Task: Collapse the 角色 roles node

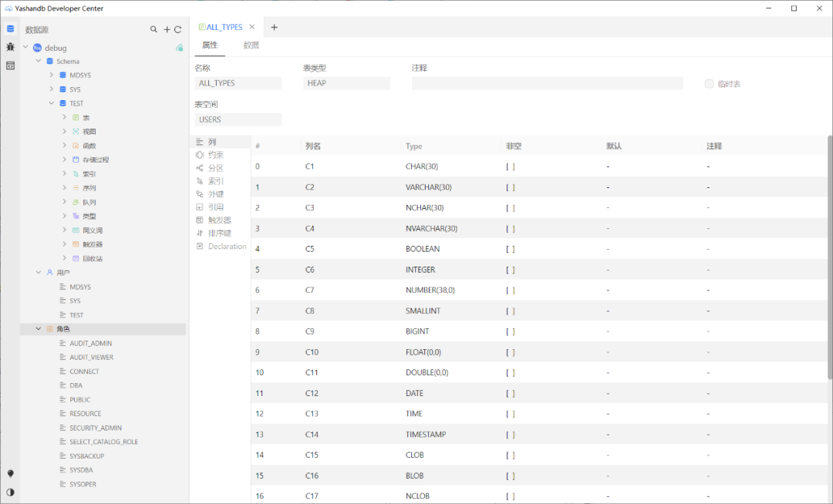Action: coord(39,329)
